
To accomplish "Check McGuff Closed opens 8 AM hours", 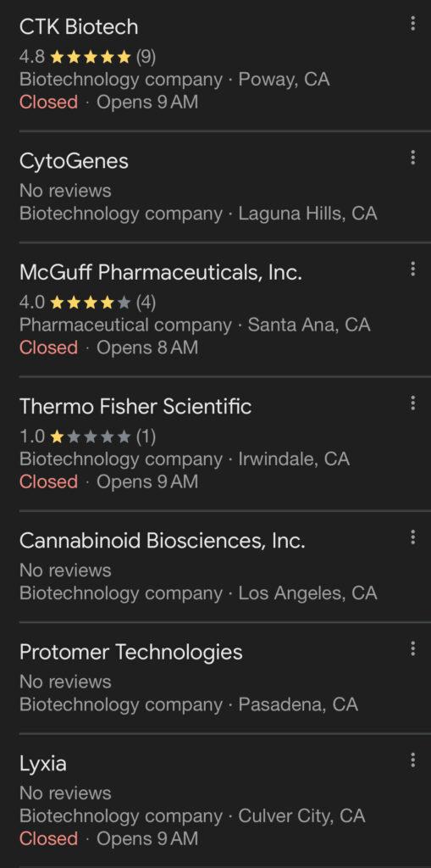I will (x=108, y=348).
